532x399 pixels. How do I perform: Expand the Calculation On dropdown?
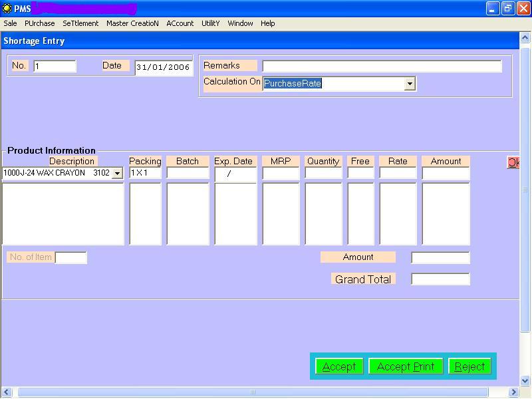pos(410,84)
